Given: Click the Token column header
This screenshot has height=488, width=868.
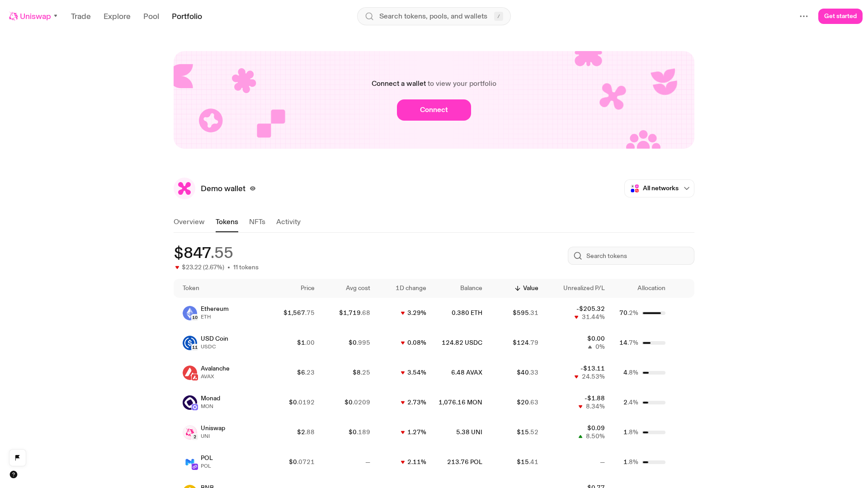Looking at the screenshot, I should pos(191,288).
